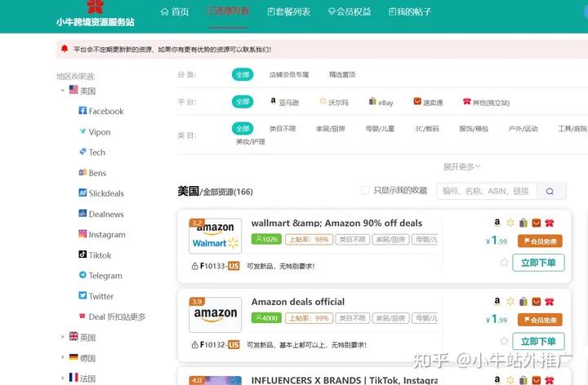Open the 套餐列表 tab

[x=288, y=12]
